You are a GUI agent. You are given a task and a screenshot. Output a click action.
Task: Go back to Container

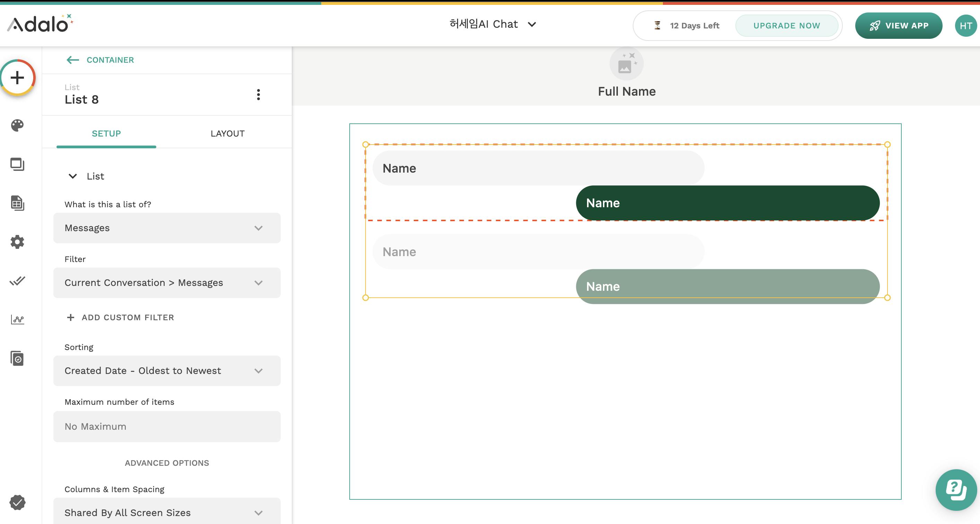click(x=100, y=60)
